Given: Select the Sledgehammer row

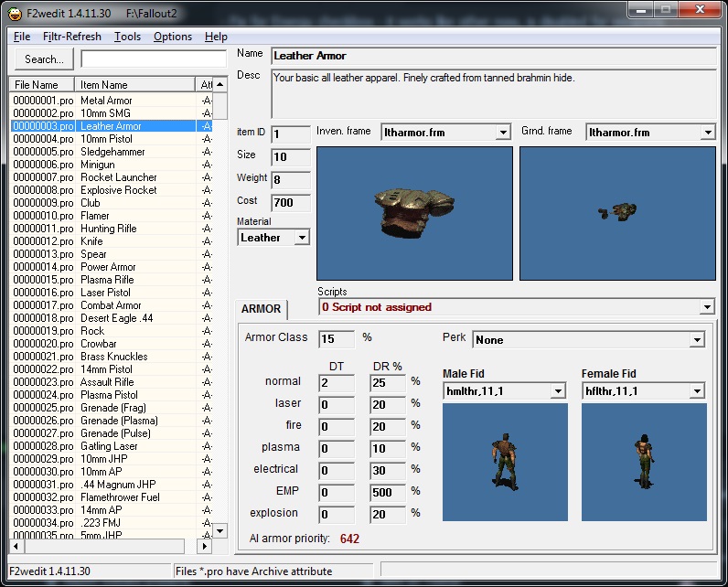Looking at the screenshot, I should [x=112, y=152].
